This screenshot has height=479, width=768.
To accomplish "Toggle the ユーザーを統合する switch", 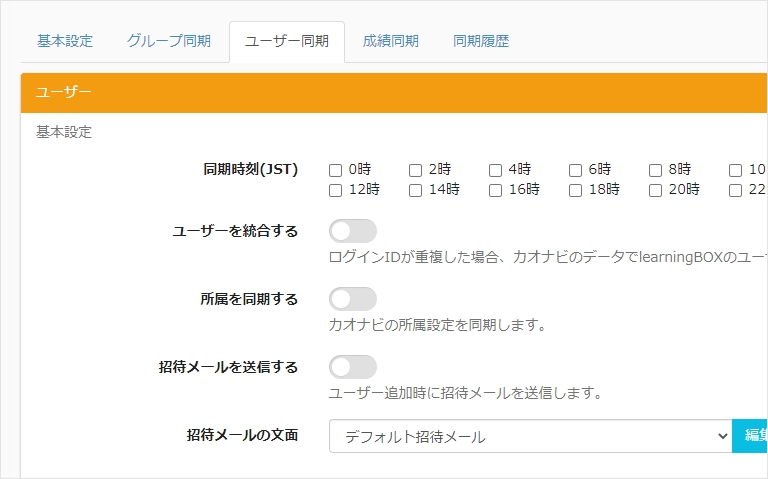I will point(353,231).
